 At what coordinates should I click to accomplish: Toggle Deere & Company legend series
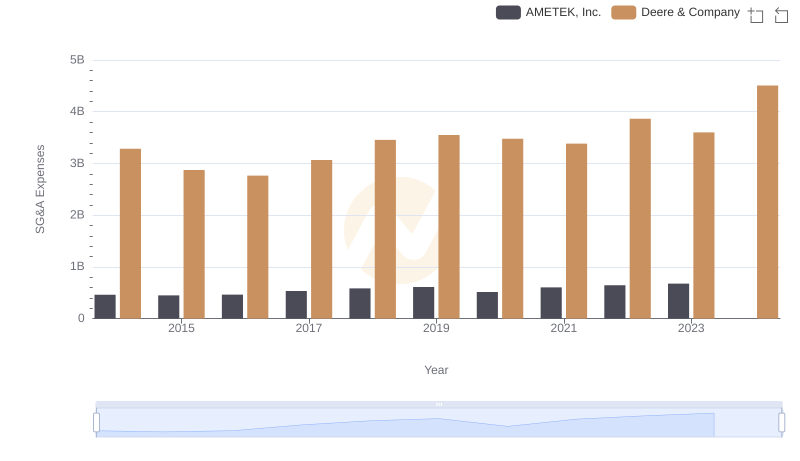pos(675,12)
